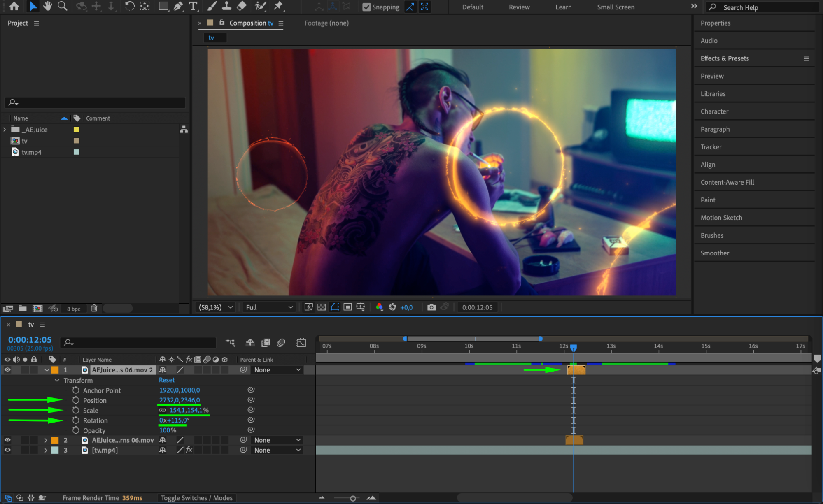Click the snapshot camera icon

pos(431,307)
